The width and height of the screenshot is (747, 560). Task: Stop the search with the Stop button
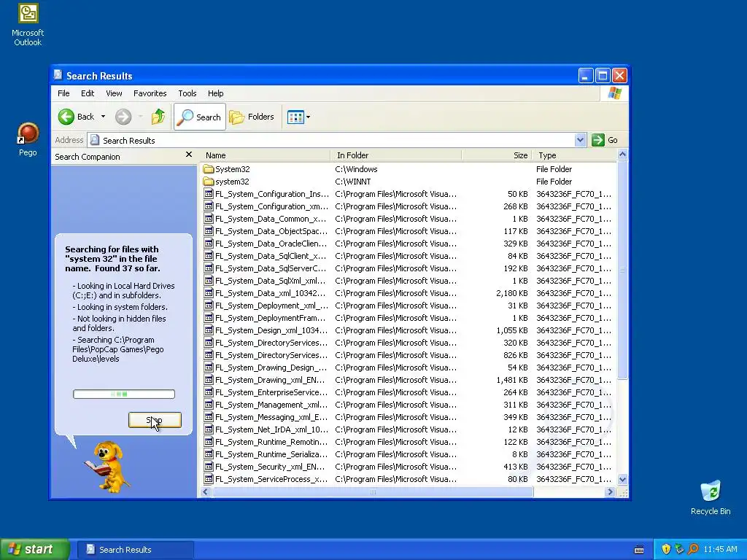coord(155,420)
